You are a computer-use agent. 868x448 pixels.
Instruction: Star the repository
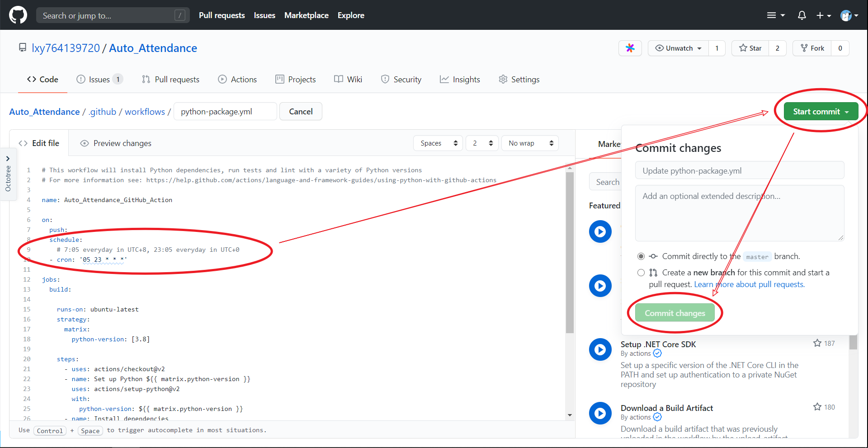[750, 48]
